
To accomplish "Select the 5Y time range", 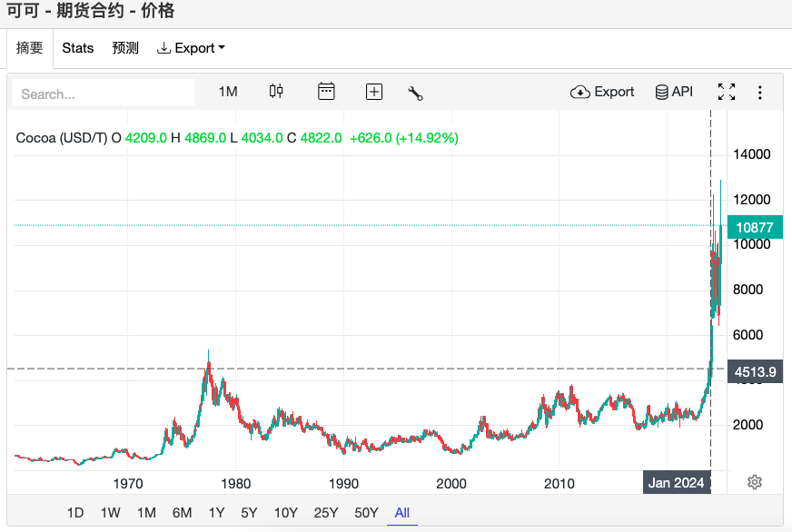I will [x=249, y=513].
